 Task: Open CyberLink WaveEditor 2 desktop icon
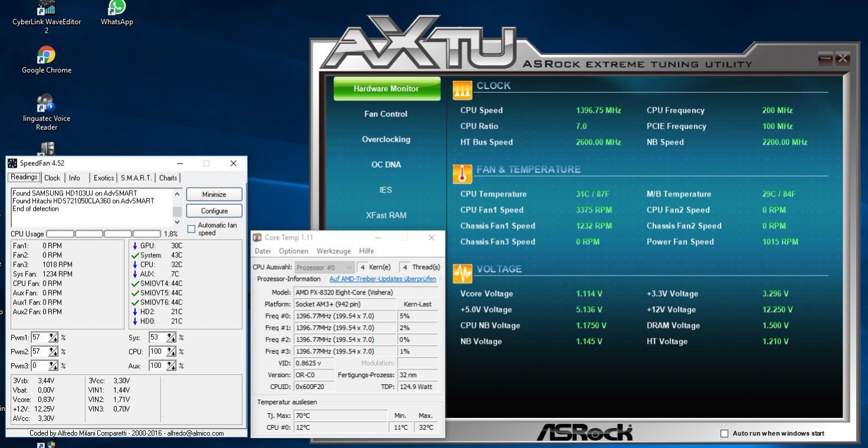[47, 17]
